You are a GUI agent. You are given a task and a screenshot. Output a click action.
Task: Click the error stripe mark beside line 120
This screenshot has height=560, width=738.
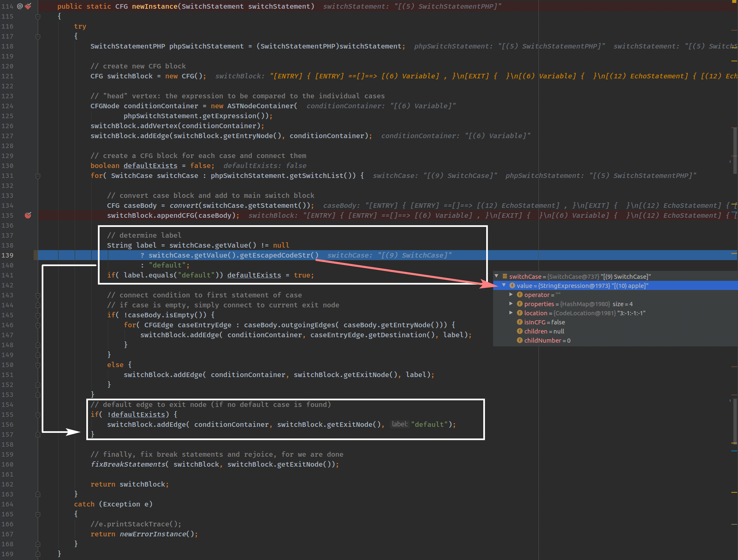[734, 61]
